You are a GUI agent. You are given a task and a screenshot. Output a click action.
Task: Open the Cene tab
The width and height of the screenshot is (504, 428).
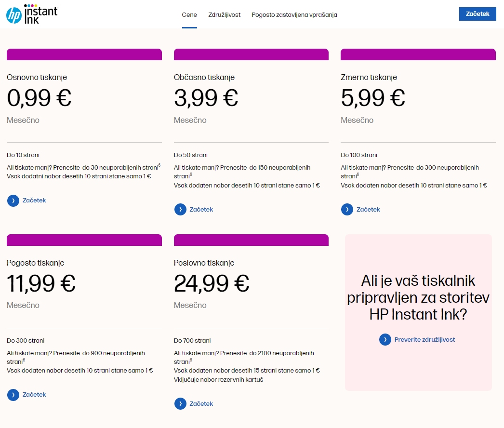pyautogui.click(x=189, y=15)
